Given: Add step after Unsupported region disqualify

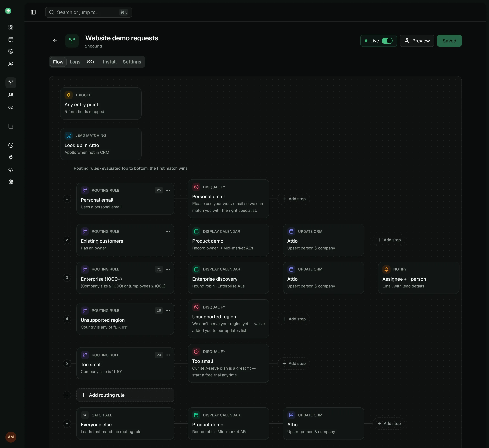Looking at the screenshot, I should (294, 319).
